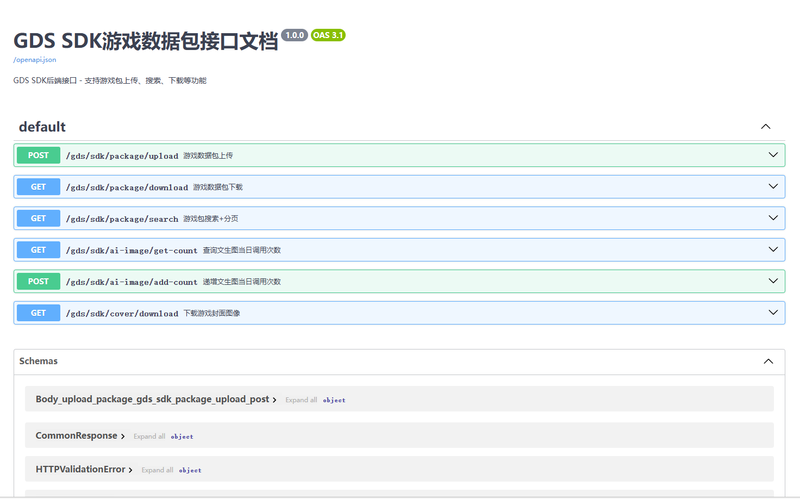Click the GET badge for package download
The width and height of the screenshot is (800, 499).
coord(38,187)
